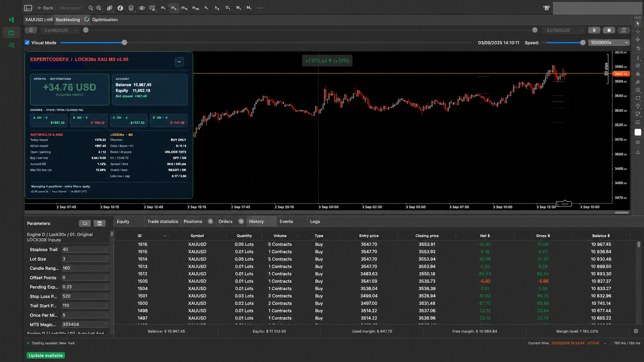The image size is (644, 362).
Task: Edit the Stoplose Trail input field
Action: [x=85, y=250]
